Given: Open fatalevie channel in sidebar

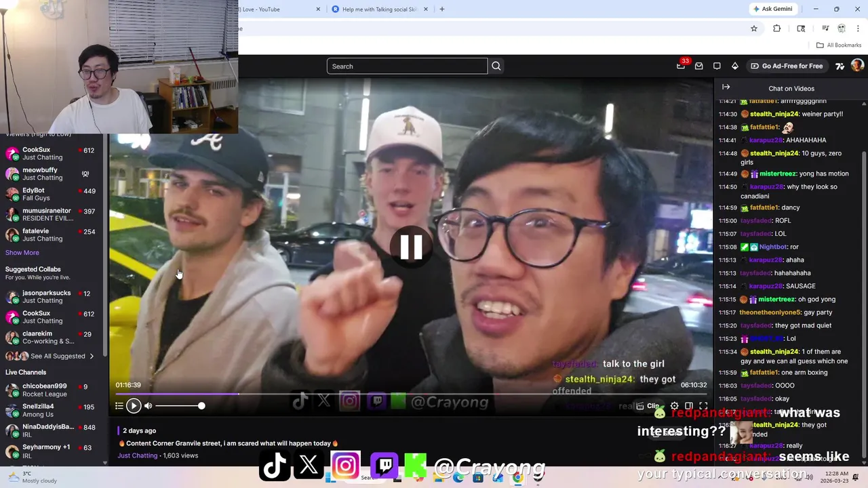Looking at the screenshot, I should [x=51, y=235].
